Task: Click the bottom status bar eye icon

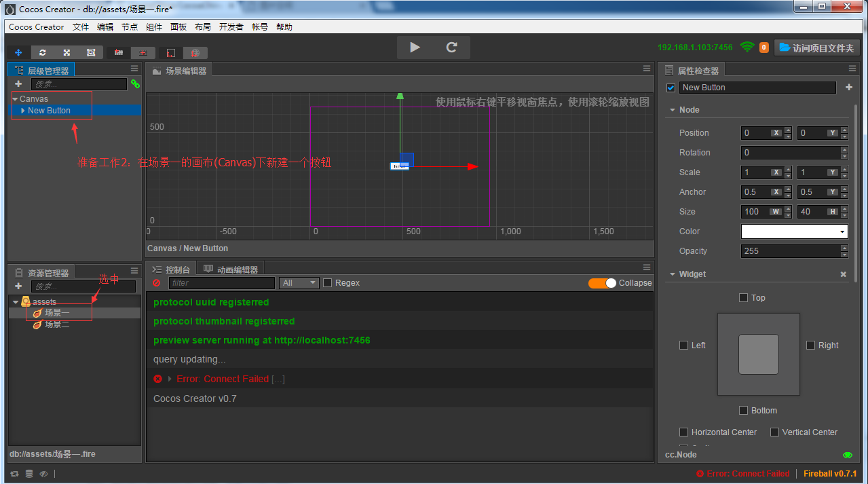Action: pyautogui.click(x=43, y=474)
